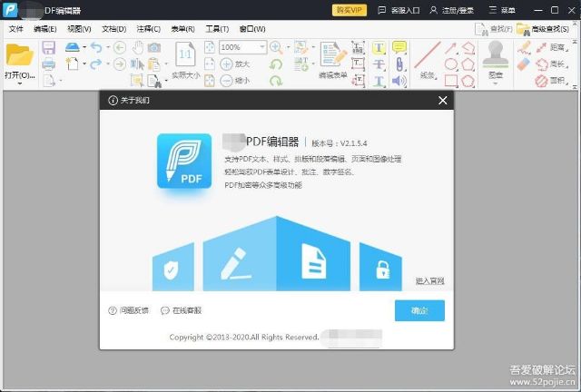581x392 pixels.
Task: Click the clipboard paste icon
Action: click(154, 64)
